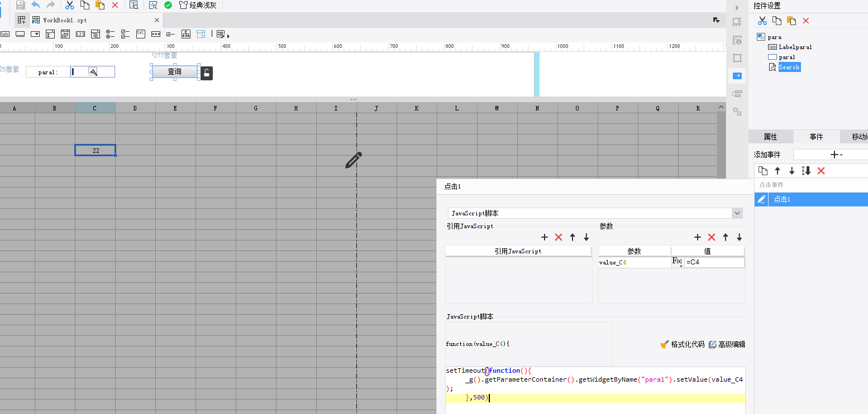Move event down in the event list
The height and width of the screenshot is (414, 868).
(791, 171)
